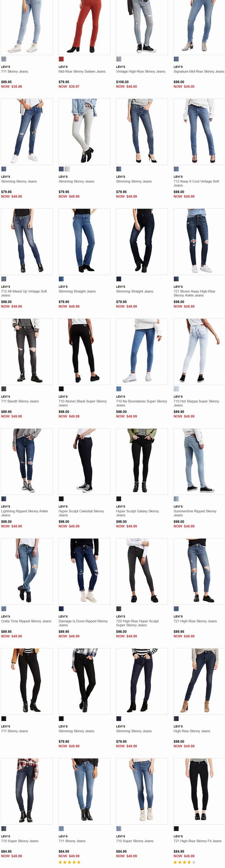Open Lightning Ripped Skinny Ankle Jeans link

point(24,513)
